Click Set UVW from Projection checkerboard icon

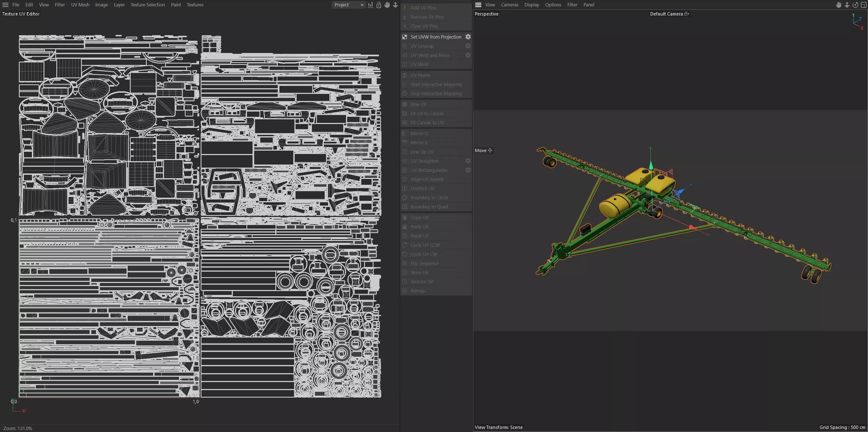(405, 37)
